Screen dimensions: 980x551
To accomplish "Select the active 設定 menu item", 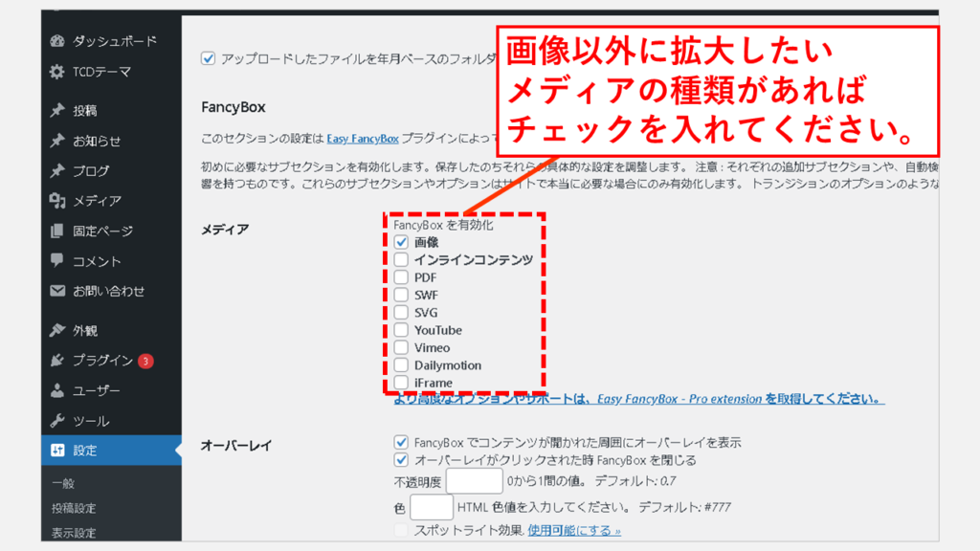I will click(111, 451).
